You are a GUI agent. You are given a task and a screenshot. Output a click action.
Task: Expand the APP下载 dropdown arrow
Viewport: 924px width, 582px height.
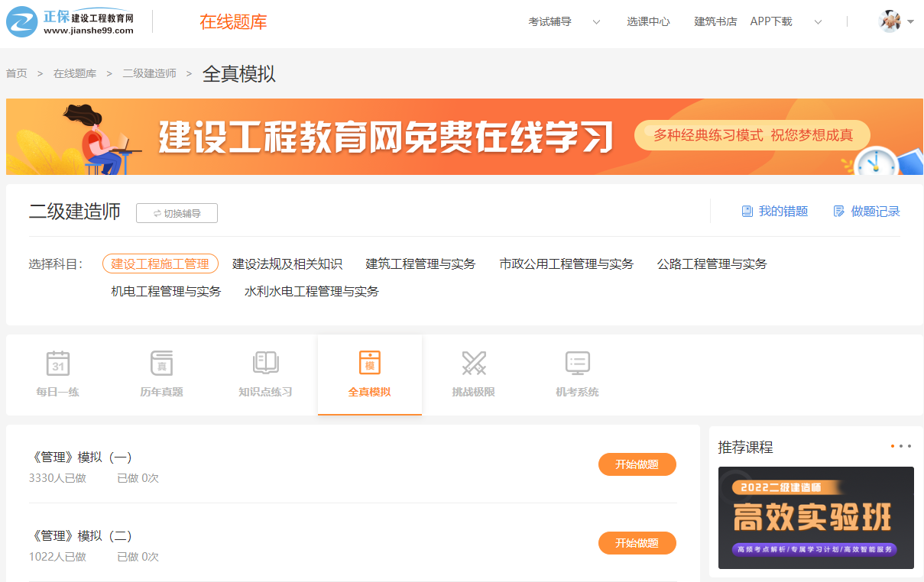[818, 22]
